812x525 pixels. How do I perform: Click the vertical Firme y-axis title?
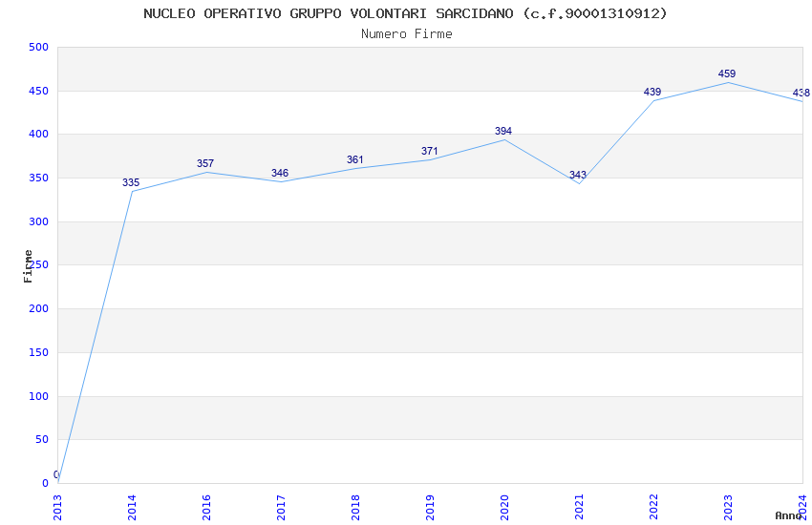pyautogui.click(x=28, y=265)
